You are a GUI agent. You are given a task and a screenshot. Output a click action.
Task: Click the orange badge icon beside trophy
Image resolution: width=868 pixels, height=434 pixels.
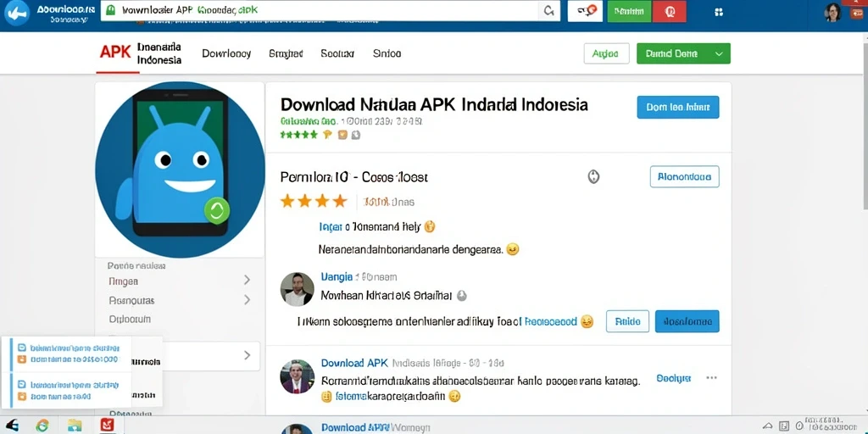342,135
